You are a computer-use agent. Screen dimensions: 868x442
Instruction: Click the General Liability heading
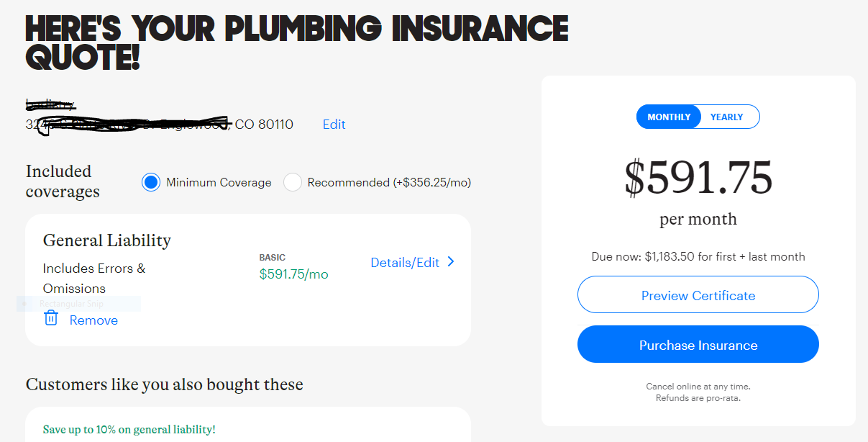[107, 240]
